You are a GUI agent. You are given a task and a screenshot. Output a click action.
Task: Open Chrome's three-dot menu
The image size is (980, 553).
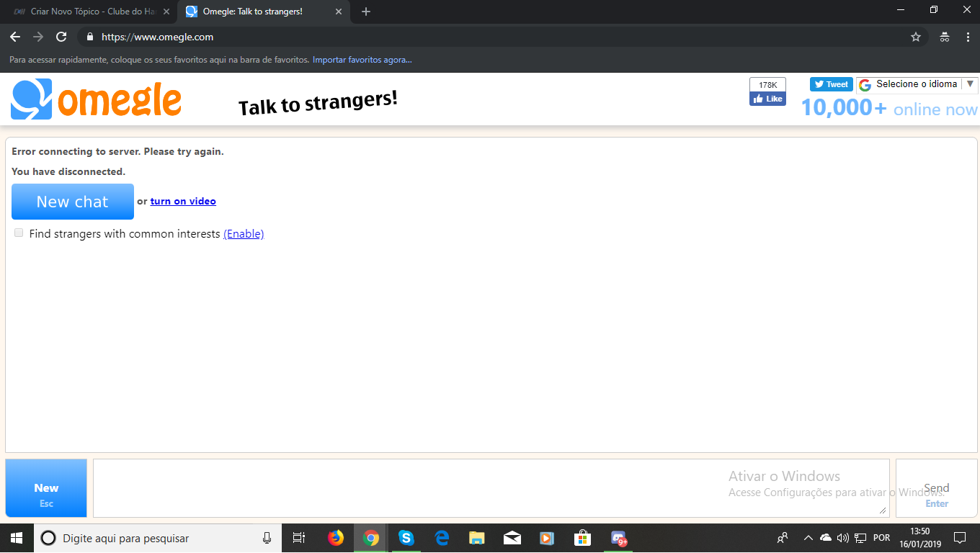coord(968,37)
